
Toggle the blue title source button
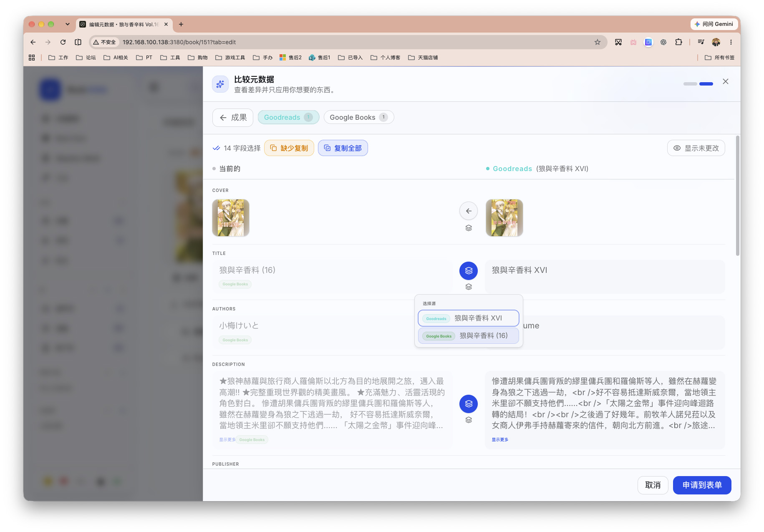[x=469, y=271]
